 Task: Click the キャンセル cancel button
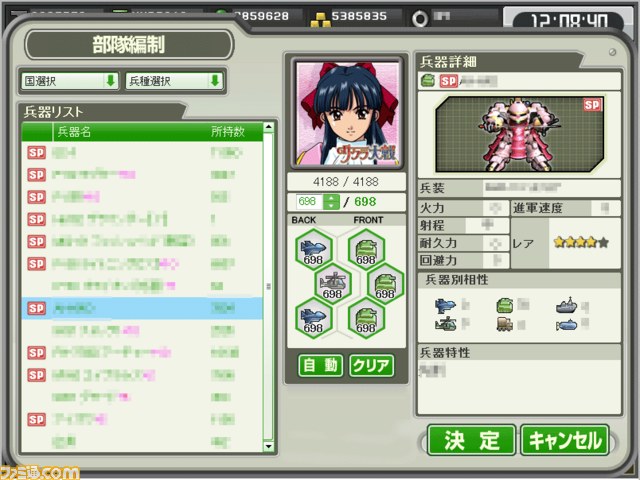point(565,440)
